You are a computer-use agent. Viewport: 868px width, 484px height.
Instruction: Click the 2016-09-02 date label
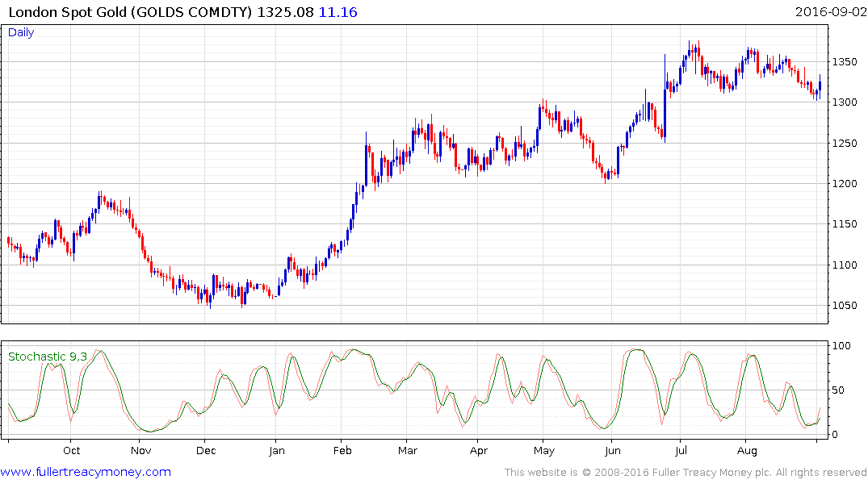coord(830,12)
